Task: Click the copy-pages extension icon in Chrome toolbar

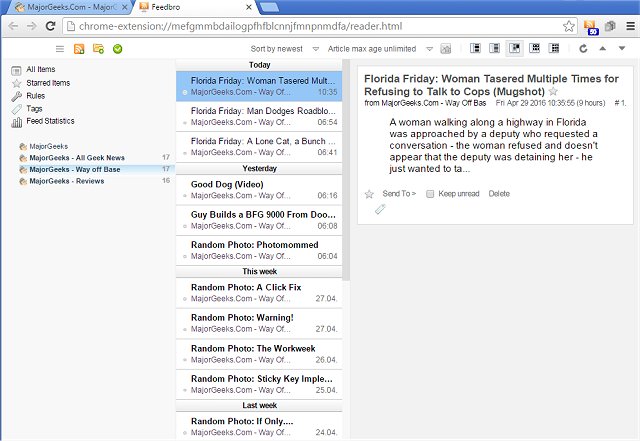Action: 610,26
